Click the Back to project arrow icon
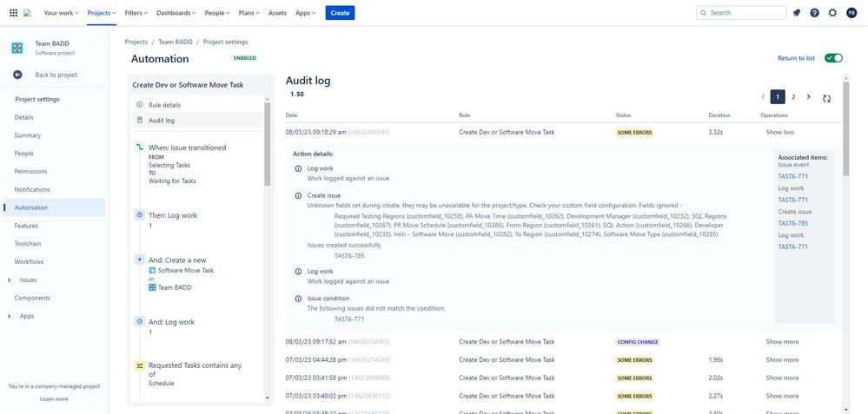This screenshot has width=868, height=414. click(17, 75)
